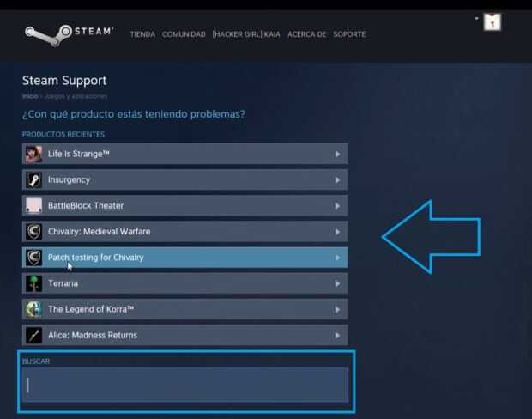Click the Terraria tree icon
The width and height of the screenshot is (532, 419).
point(34,283)
